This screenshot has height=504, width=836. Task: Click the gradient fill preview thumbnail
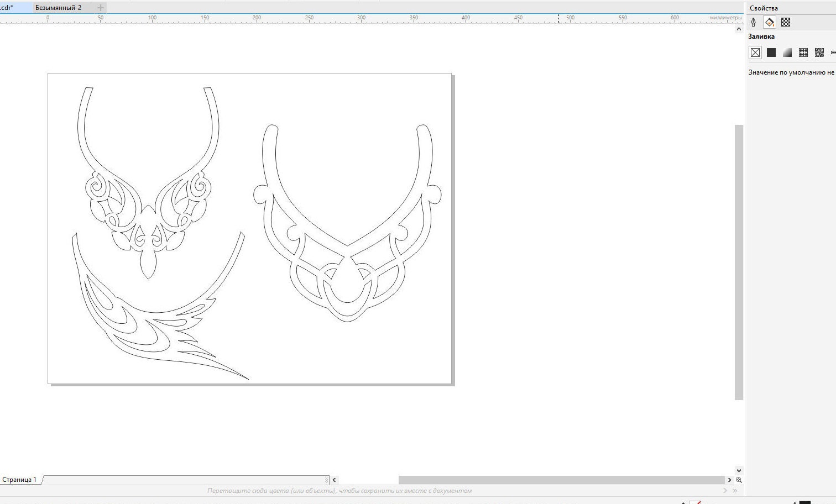tap(786, 53)
